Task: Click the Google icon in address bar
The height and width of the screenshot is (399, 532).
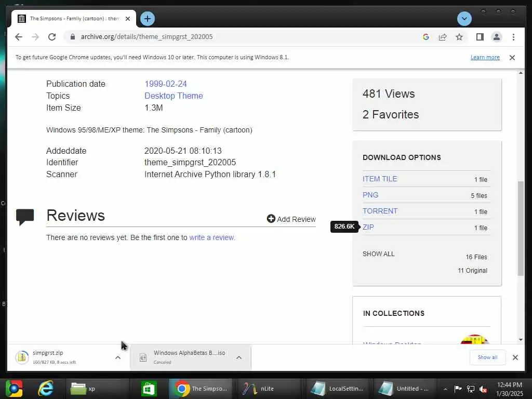Action: pyautogui.click(x=426, y=37)
